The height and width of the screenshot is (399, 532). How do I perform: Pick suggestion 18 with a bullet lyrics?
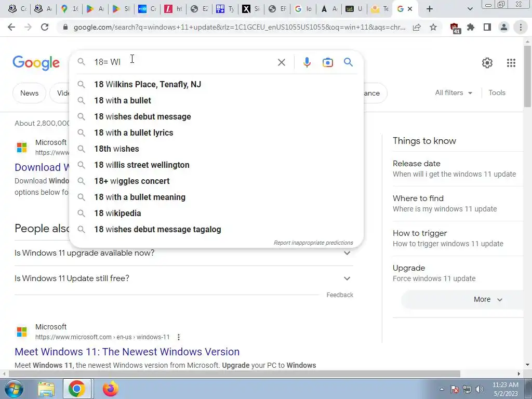[x=216, y=132]
